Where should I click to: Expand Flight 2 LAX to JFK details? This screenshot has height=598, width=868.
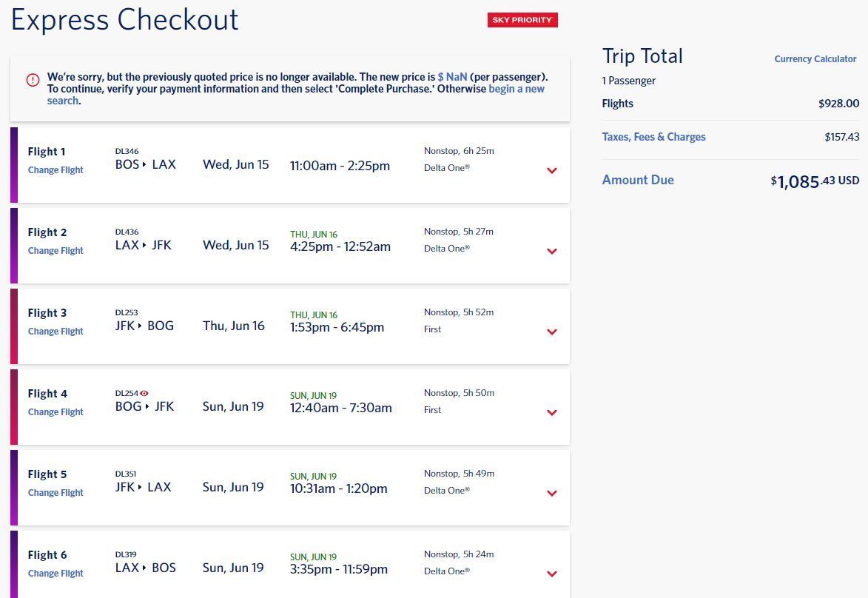point(552,252)
